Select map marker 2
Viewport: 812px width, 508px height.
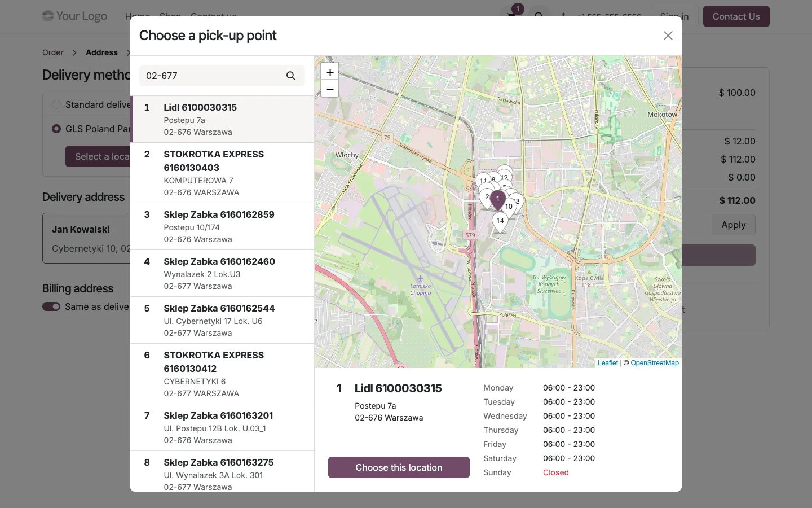[486, 198]
